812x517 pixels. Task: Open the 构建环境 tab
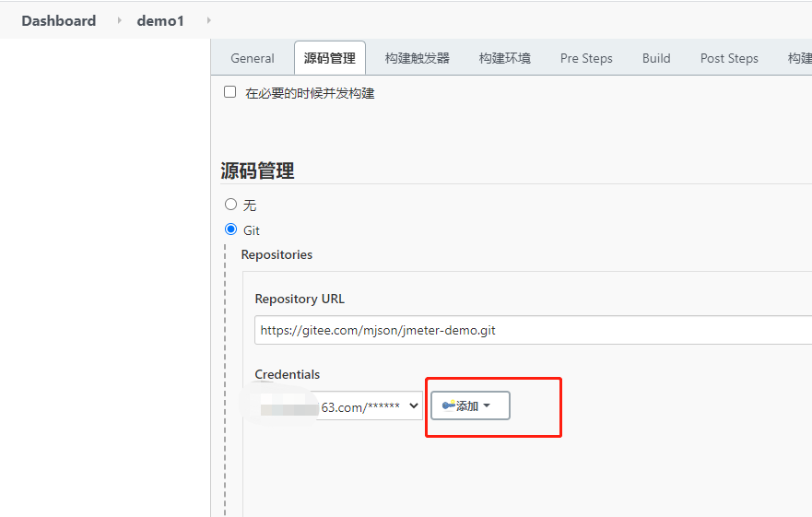(505, 58)
